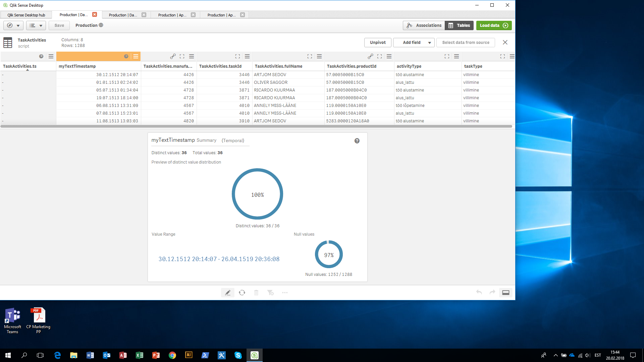Viewport: 644px width, 362px height.
Task: Open the more options ellipsis
Action: click(285, 293)
